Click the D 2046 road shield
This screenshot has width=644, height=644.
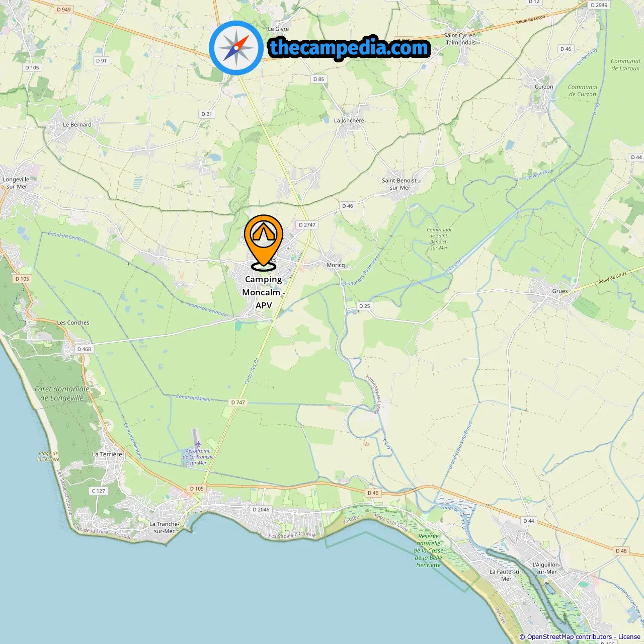pyautogui.click(x=261, y=510)
